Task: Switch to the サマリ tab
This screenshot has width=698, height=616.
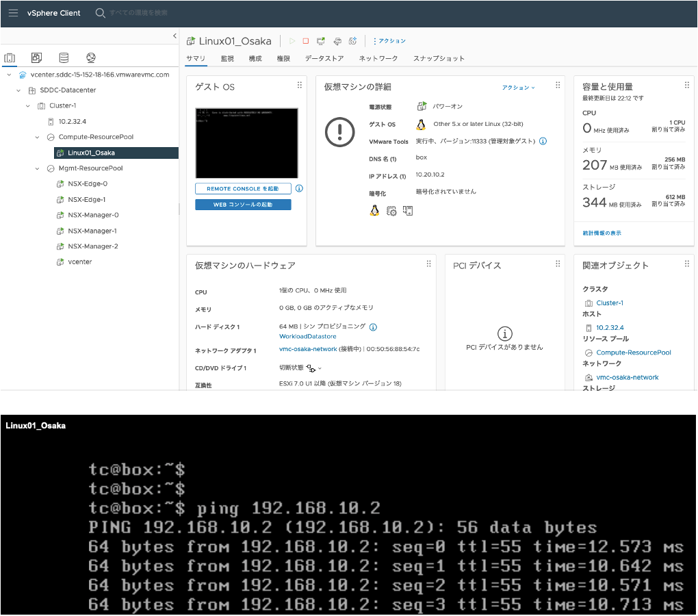Action: 196,59
